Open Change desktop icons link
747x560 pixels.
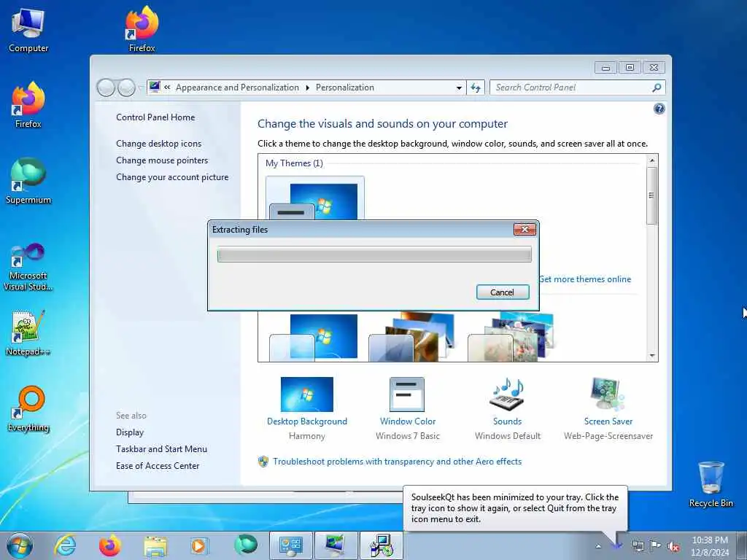[158, 144]
